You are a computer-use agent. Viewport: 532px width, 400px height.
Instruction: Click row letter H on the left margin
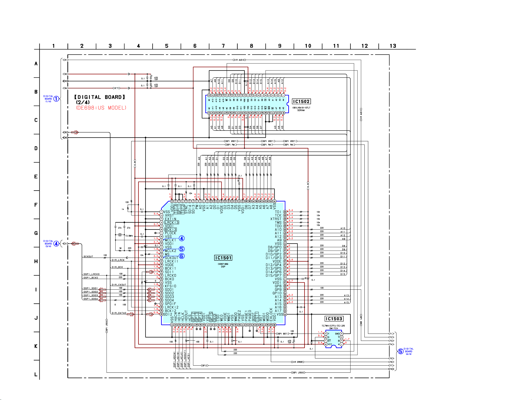pyautogui.click(x=36, y=261)
